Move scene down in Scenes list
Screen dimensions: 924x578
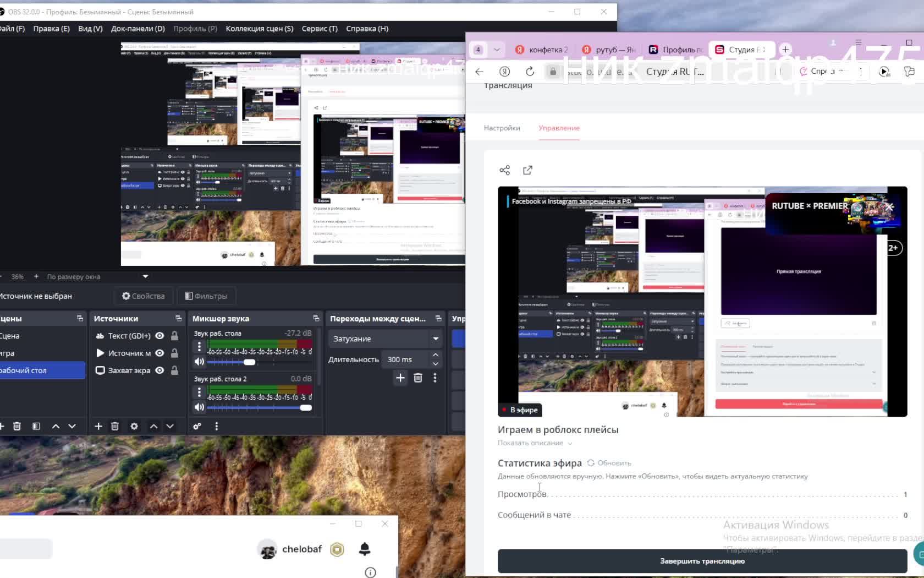tap(72, 426)
